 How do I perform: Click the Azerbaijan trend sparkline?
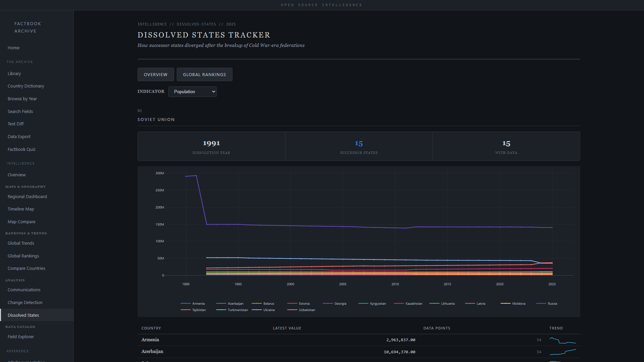562,352
